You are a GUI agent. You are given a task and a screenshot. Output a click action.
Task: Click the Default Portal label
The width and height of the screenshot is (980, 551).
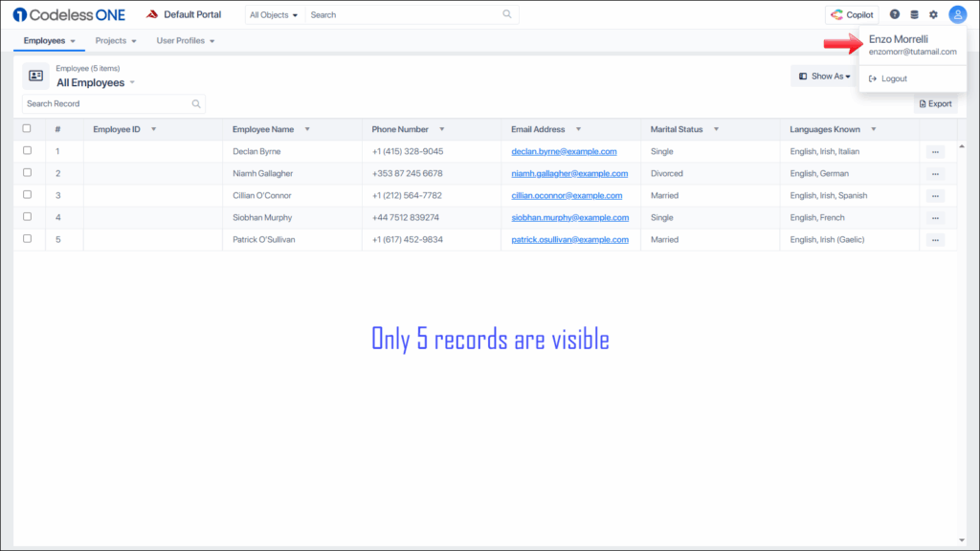(191, 14)
